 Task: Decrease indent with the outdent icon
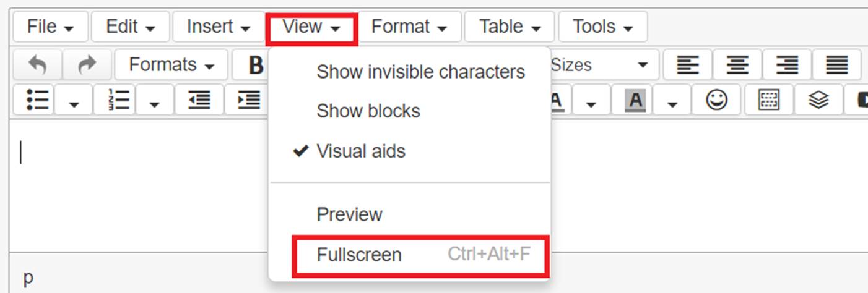pos(199,100)
